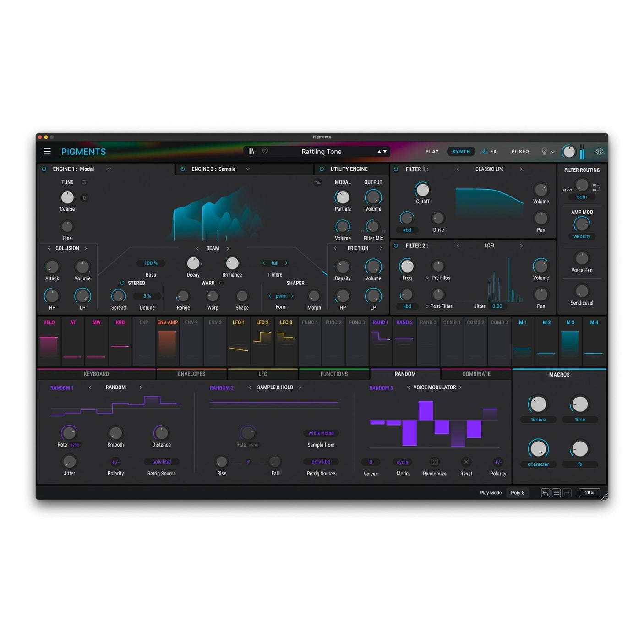
Task: Click the Reset icon in Random 3 section
Action: (466, 462)
